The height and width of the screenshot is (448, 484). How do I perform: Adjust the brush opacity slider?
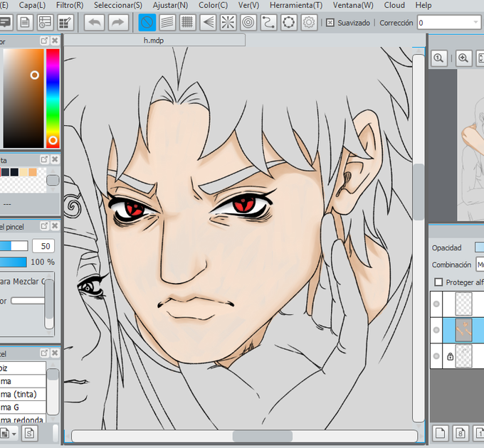pos(13,262)
